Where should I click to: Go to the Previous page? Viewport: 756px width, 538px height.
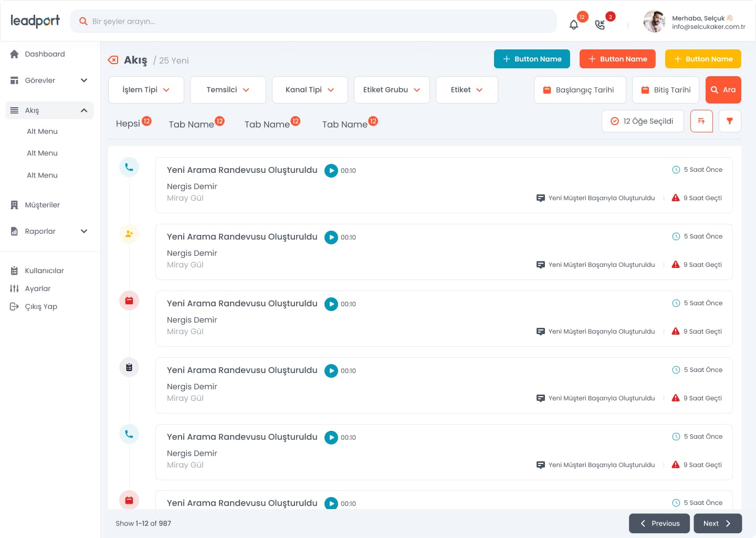click(659, 523)
